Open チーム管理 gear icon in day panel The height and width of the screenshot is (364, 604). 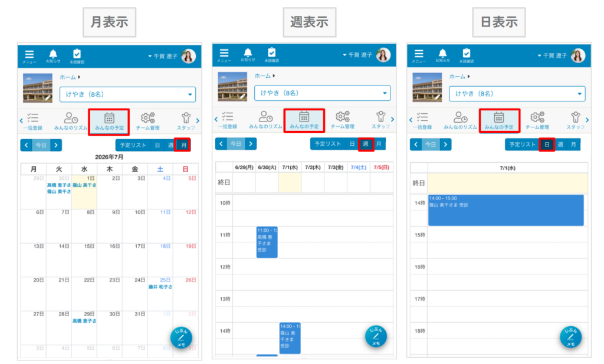point(537,120)
